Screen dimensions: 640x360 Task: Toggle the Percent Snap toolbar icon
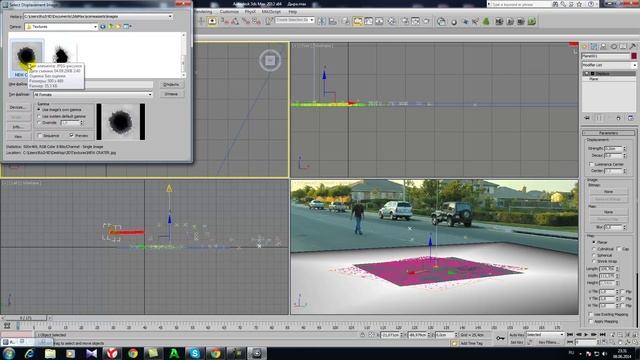[x=246, y=21]
